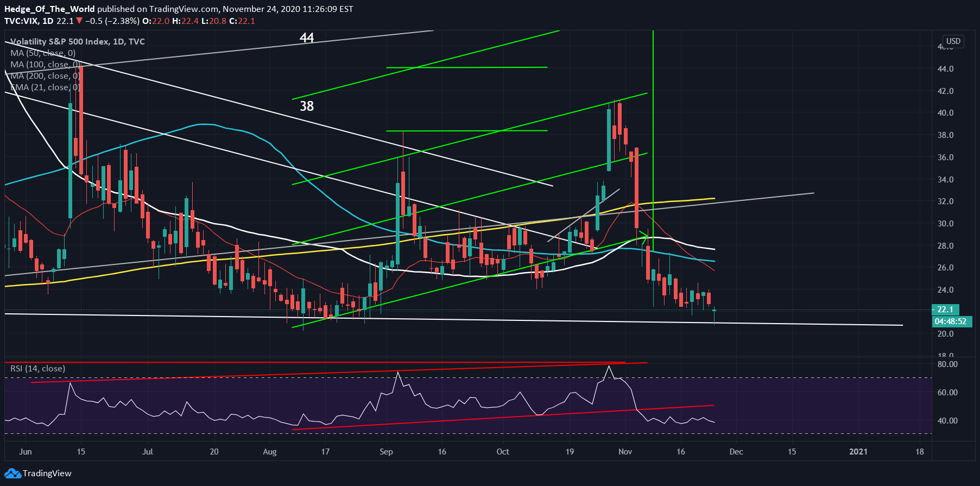Click the TradingView cloud logo icon
Image resolution: width=980 pixels, height=486 pixels.
click(x=12, y=474)
